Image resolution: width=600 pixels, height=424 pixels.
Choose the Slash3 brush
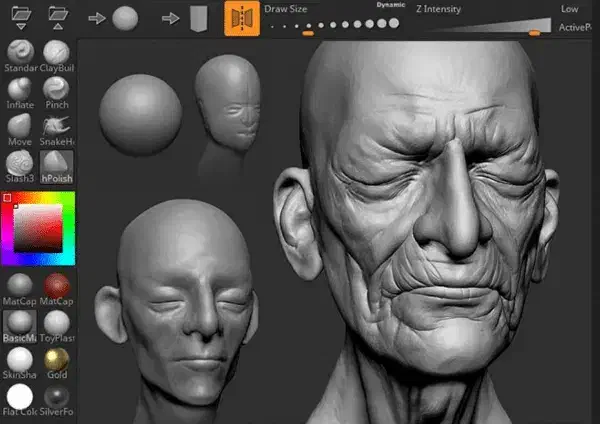(20, 163)
